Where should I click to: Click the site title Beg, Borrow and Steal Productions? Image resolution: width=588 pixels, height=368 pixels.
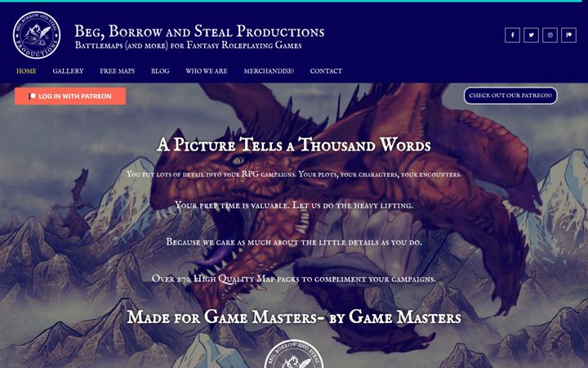pos(199,32)
